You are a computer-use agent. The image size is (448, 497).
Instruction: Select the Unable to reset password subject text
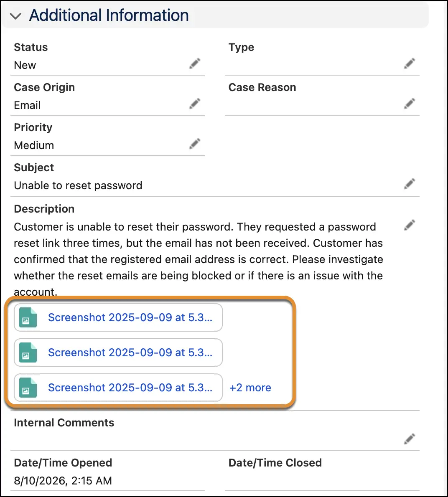78,185
